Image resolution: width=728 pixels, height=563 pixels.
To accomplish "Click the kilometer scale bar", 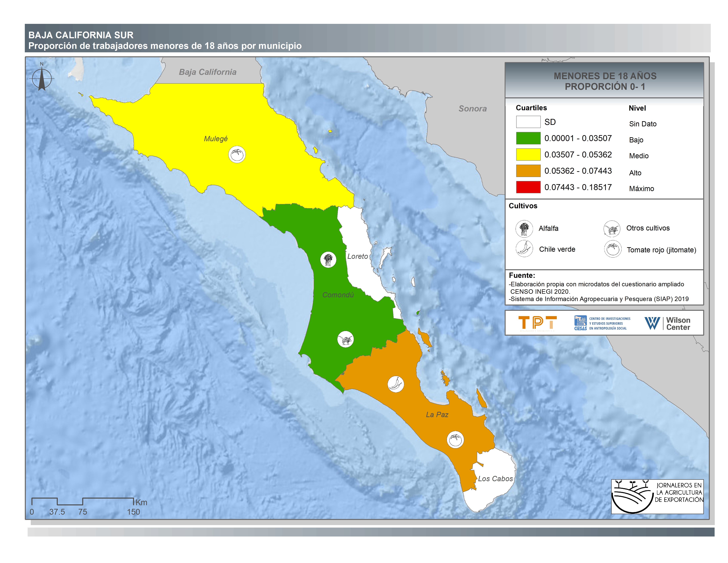I will pyautogui.click(x=83, y=501).
